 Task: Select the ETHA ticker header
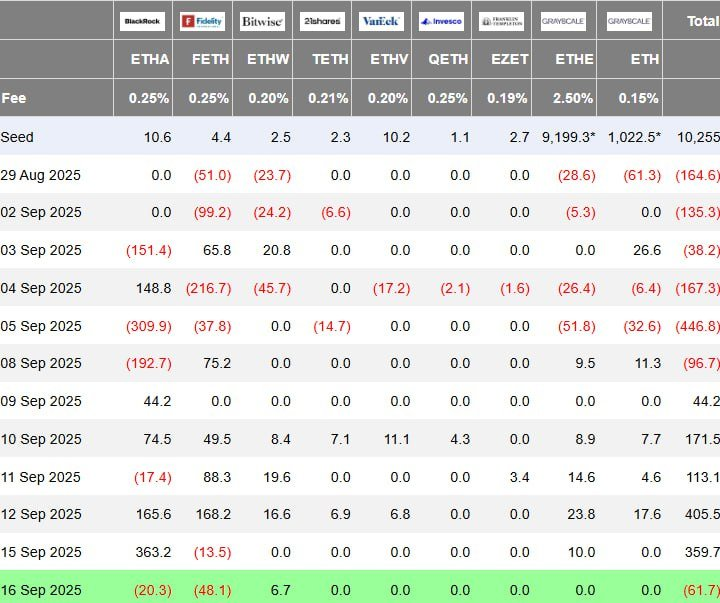click(150, 59)
